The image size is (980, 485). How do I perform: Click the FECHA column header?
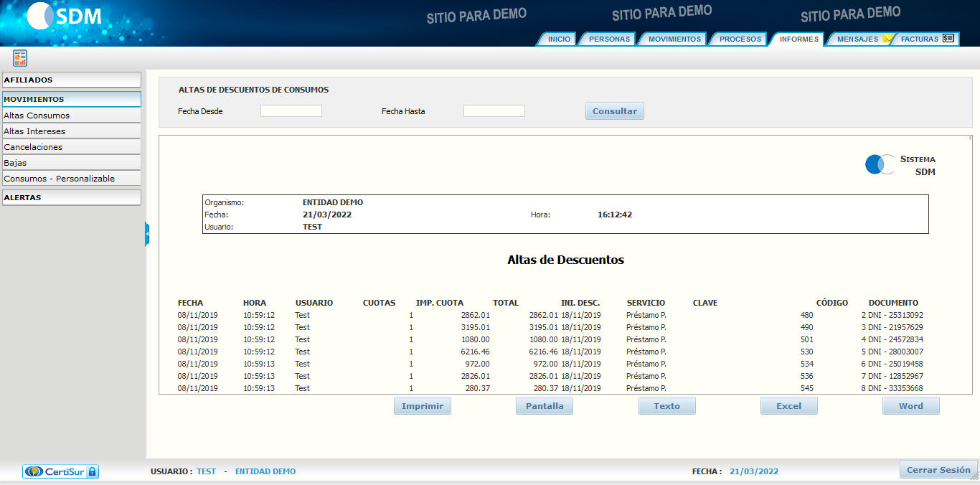(190, 303)
